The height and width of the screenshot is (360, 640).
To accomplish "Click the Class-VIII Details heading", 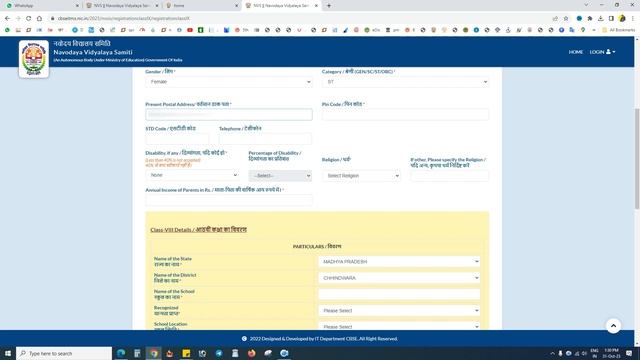I will (198, 230).
